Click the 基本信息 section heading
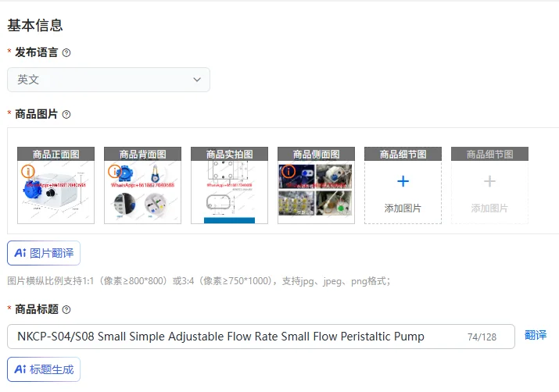Viewport: 559px width, 392px height. pos(35,25)
